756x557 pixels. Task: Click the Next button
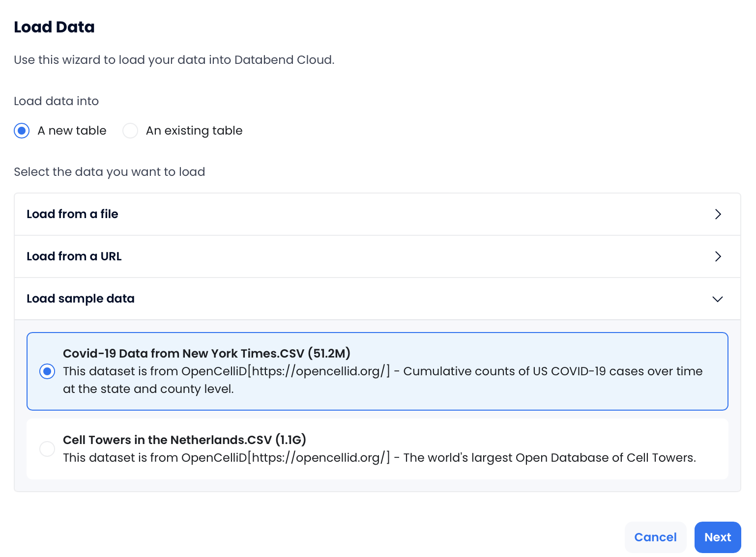click(x=718, y=537)
